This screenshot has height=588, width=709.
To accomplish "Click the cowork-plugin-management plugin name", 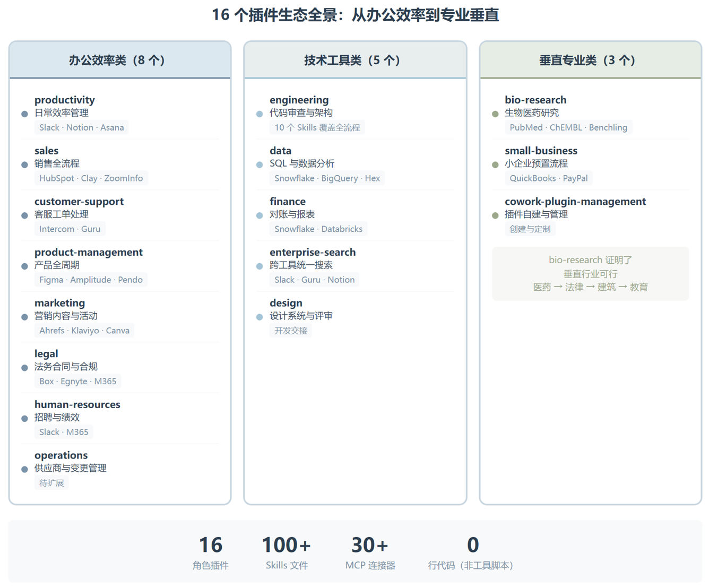I will tap(575, 202).
